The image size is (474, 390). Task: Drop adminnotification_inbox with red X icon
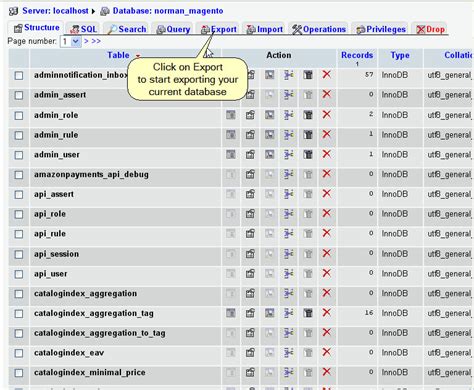tap(327, 75)
